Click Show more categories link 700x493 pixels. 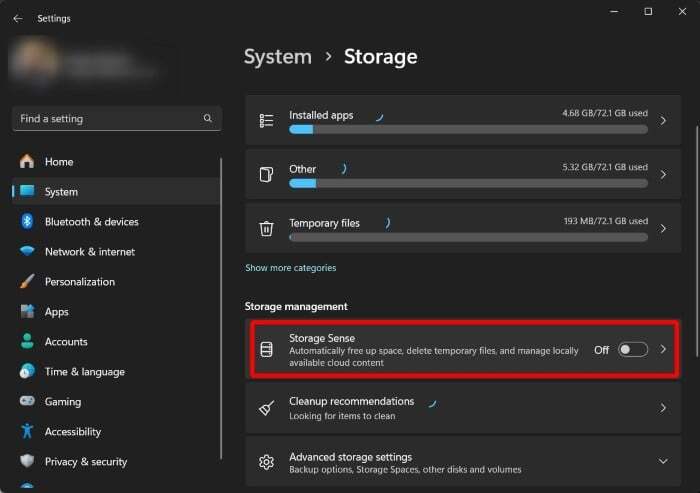pos(291,268)
